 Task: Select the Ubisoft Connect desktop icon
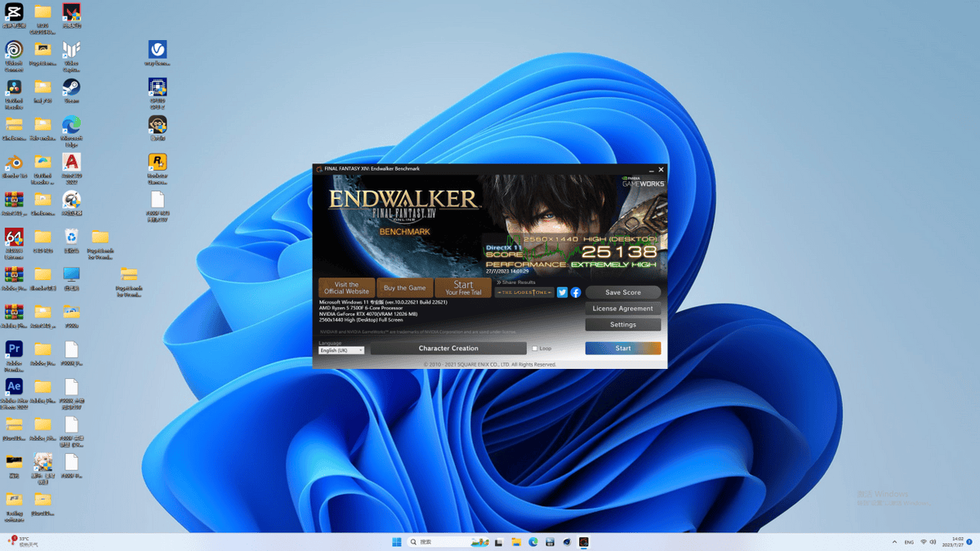click(x=14, y=54)
